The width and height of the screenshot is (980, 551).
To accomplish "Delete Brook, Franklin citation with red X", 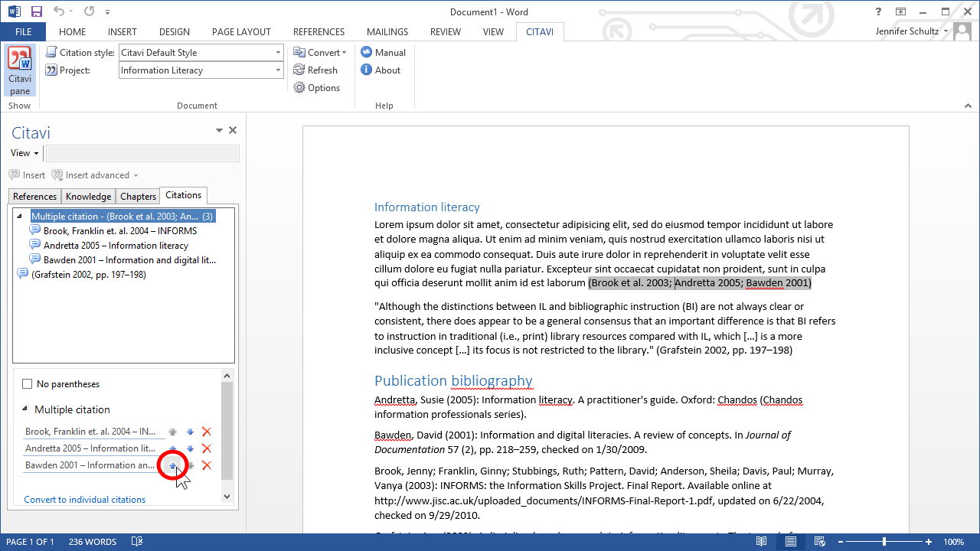I will click(206, 432).
